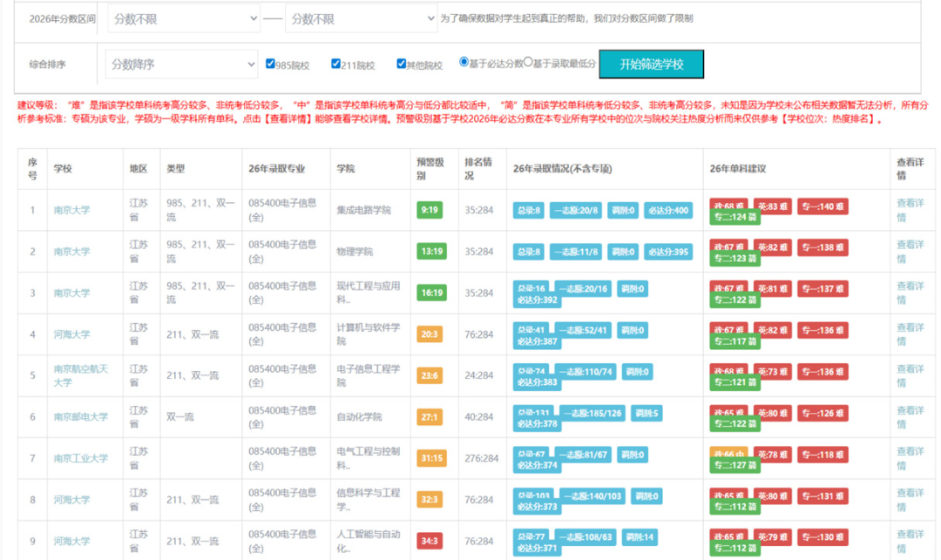Click 查看详情 for the 人工智能与自动化 row

click(x=910, y=541)
